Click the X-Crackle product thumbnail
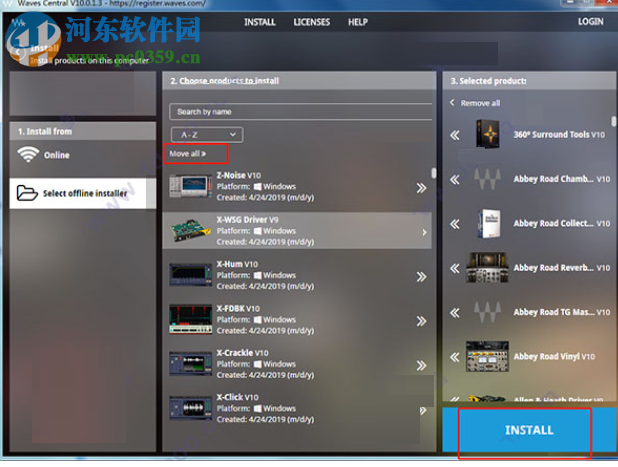The width and height of the screenshot is (618, 467). coord(190,363)
